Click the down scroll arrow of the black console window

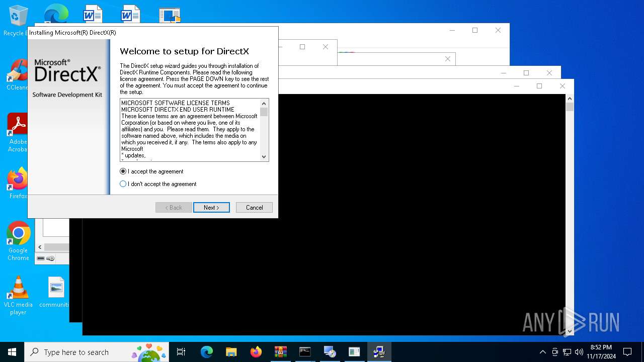(x=570, y=331)
